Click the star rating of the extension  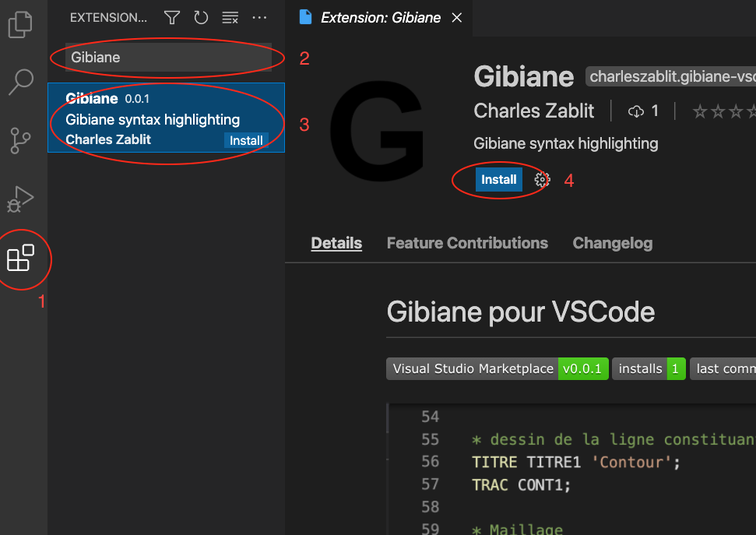[x=724, y=111]
